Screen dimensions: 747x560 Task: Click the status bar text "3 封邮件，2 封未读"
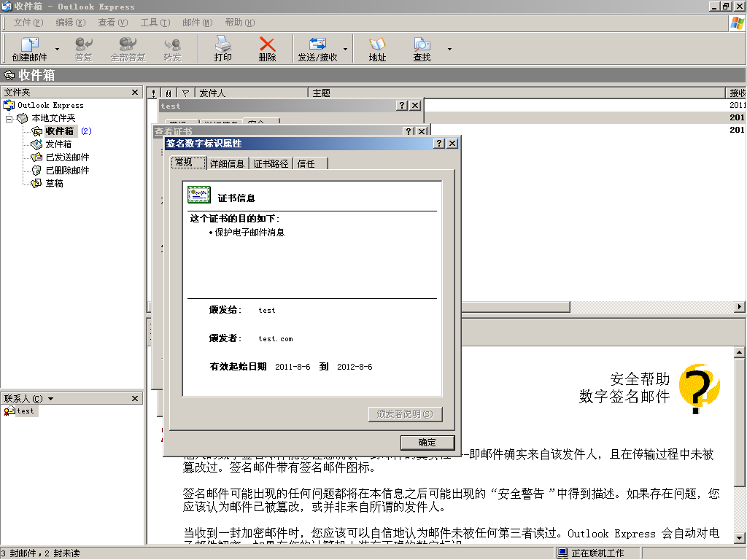pos(41,553)
